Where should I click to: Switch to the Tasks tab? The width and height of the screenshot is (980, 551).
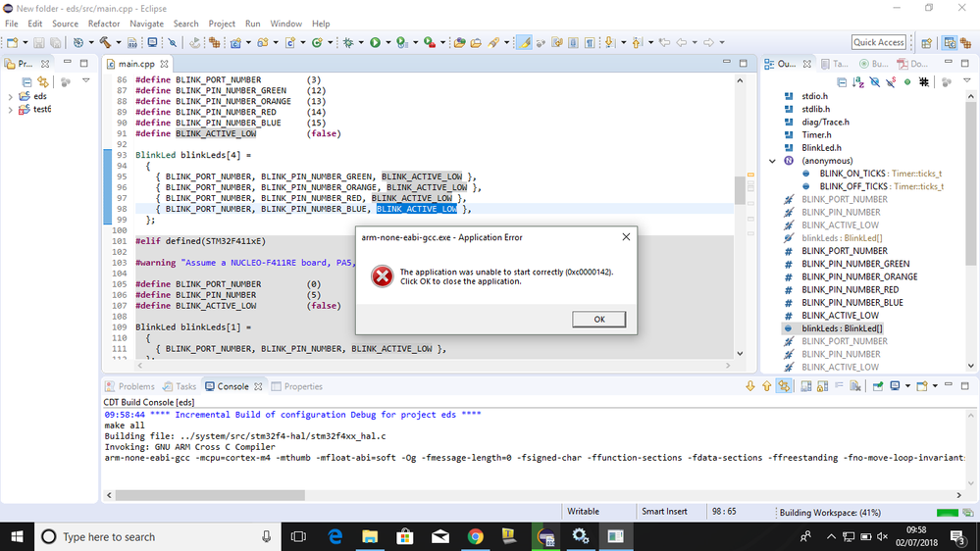point(180,386)
